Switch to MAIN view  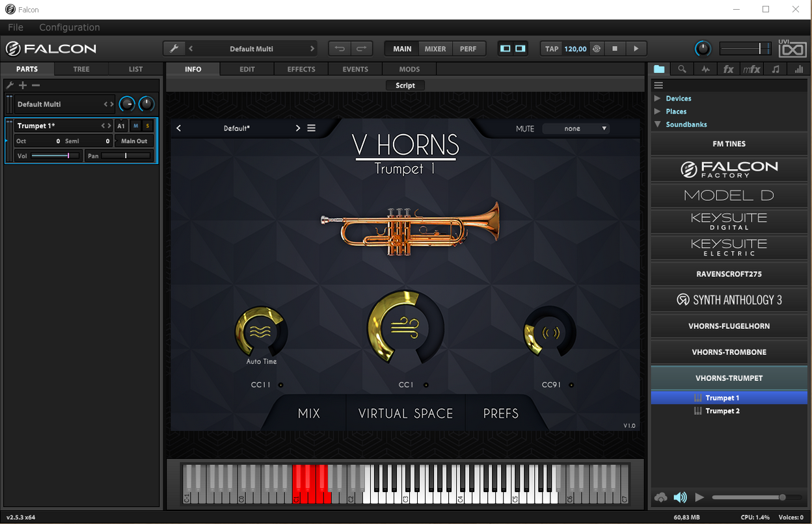click(402, 49)
